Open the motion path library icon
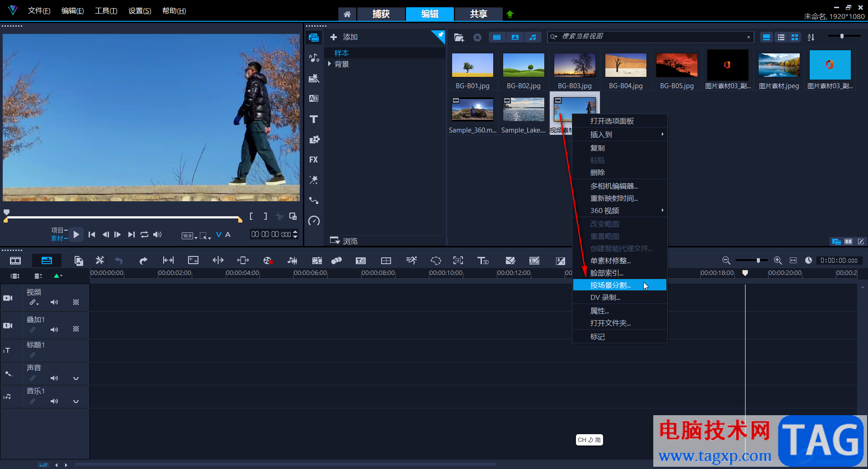Image resolution: width=868 pixels, height=469 pixels. tap(314, 200)
